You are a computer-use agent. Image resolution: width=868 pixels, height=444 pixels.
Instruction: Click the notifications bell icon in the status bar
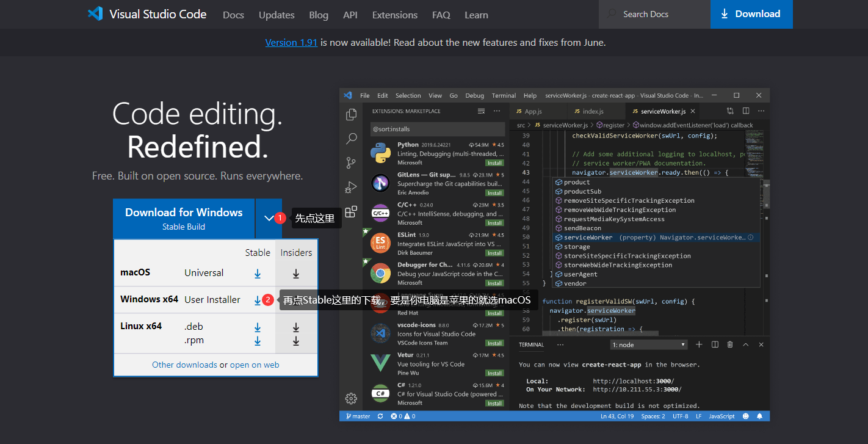[x=760, y=416]
